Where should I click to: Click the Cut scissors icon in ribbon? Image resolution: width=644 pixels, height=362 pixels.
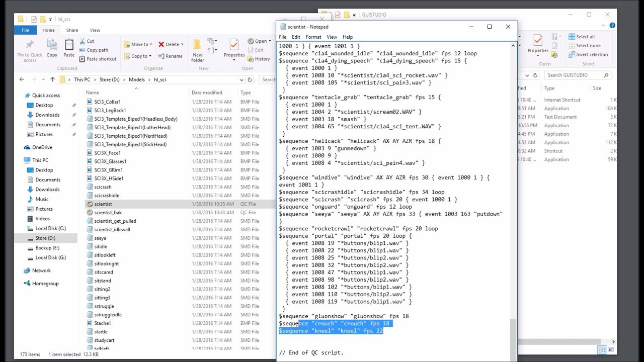pos(82,41)
